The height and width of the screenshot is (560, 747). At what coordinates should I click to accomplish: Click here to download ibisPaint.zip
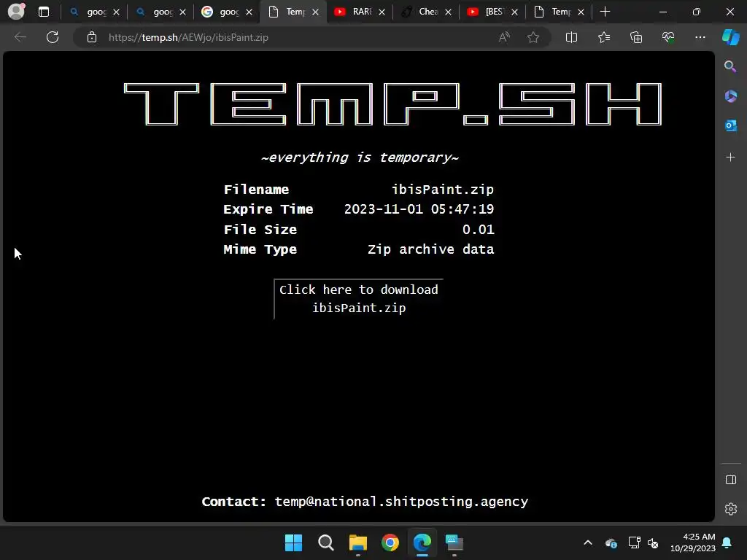[359, 298]
